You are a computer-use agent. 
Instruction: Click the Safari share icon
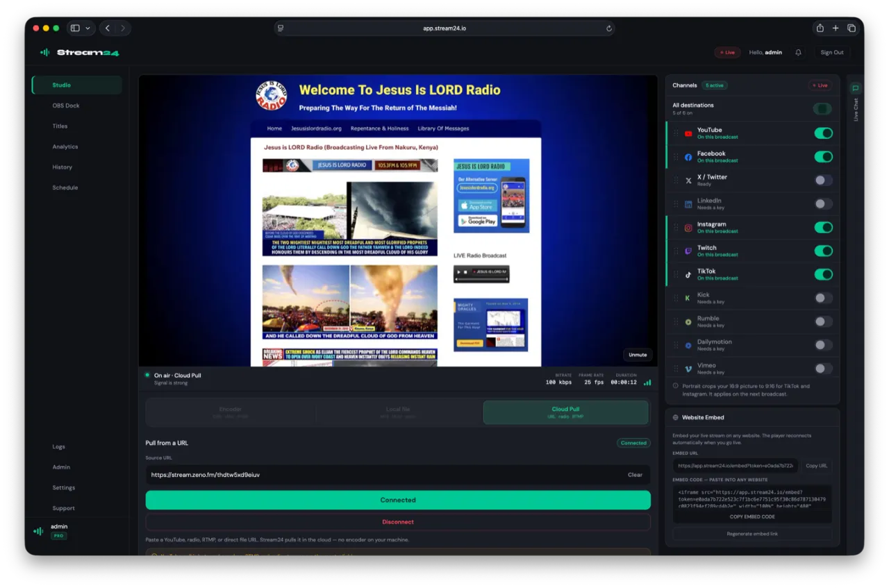(x=820, y=28)
